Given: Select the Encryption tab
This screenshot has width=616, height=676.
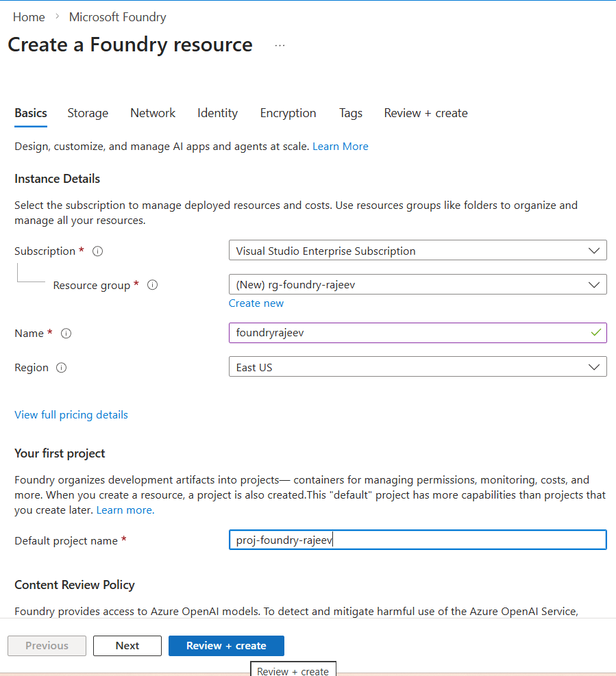Looking at the screenshot, I should coord(288,113).
